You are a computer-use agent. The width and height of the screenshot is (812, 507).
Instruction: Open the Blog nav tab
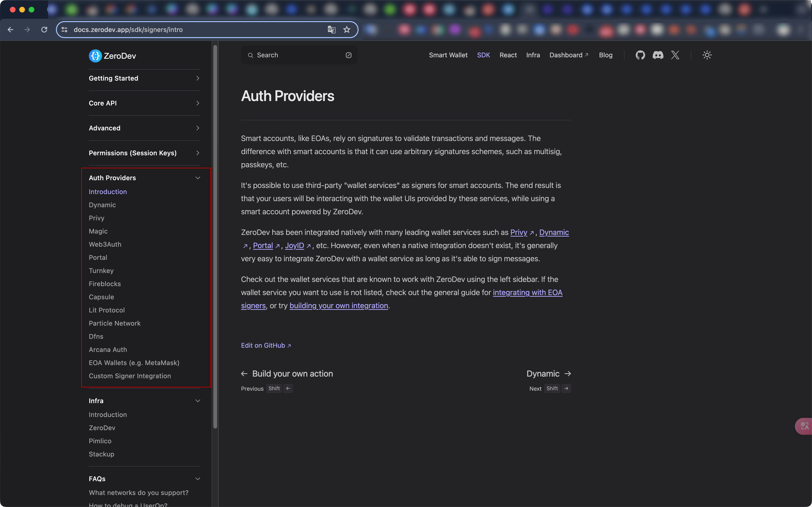point(605,55)
